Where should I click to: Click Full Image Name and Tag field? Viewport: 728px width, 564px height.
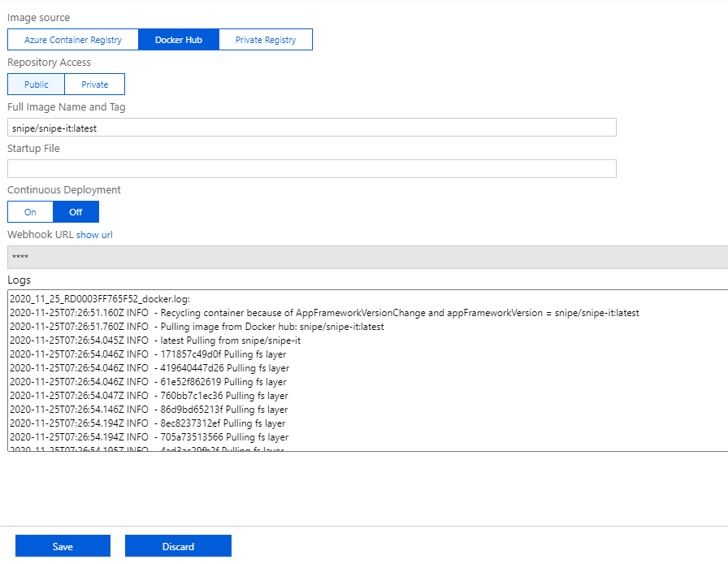(x=312, y=128)
